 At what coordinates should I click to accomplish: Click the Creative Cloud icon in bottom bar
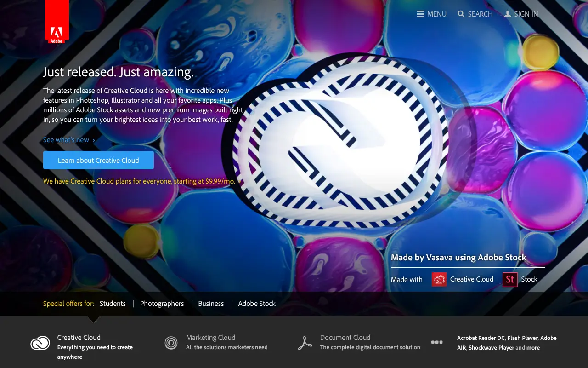pos(40,343)
